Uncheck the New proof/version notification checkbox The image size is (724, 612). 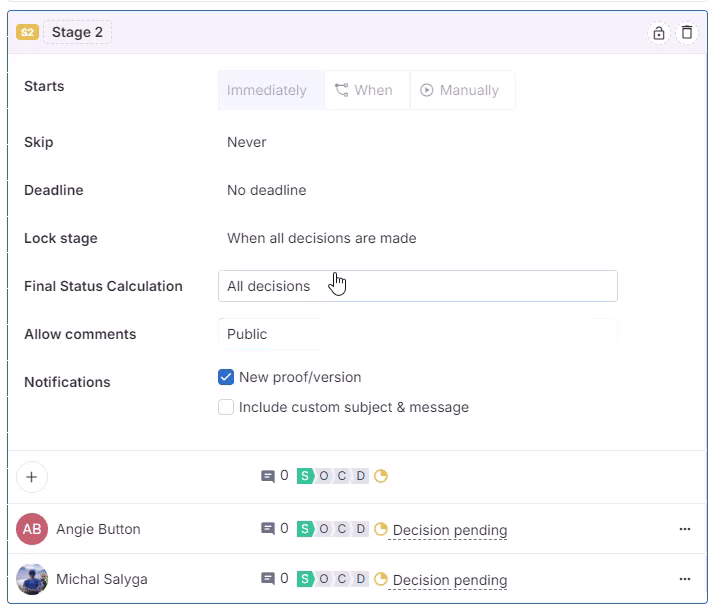[x=226, y=378]
